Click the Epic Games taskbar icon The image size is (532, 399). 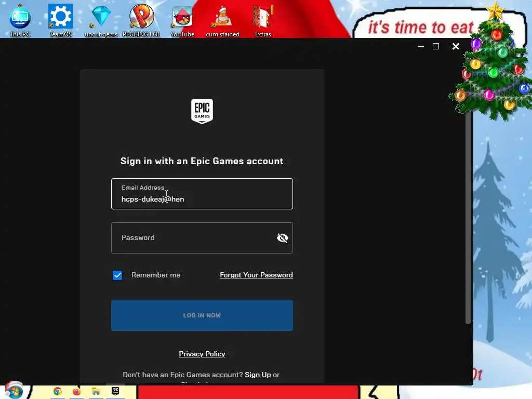pos(115,391)
